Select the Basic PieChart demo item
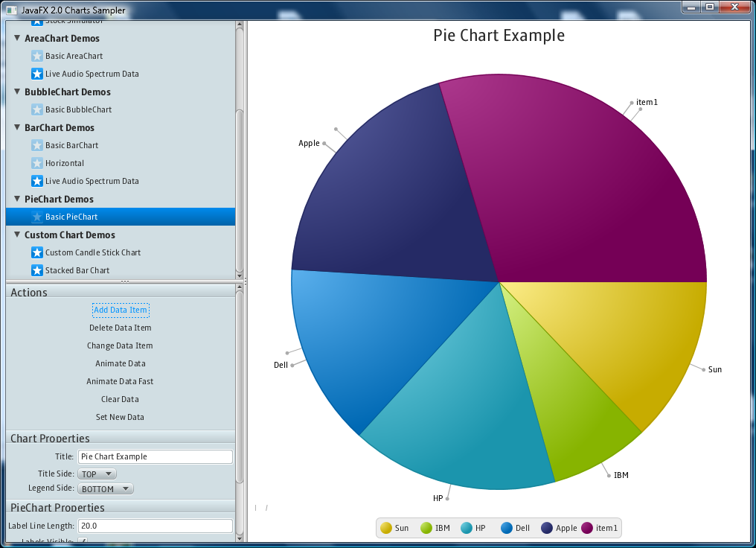 pyautogui.click(x=71, y=217)
